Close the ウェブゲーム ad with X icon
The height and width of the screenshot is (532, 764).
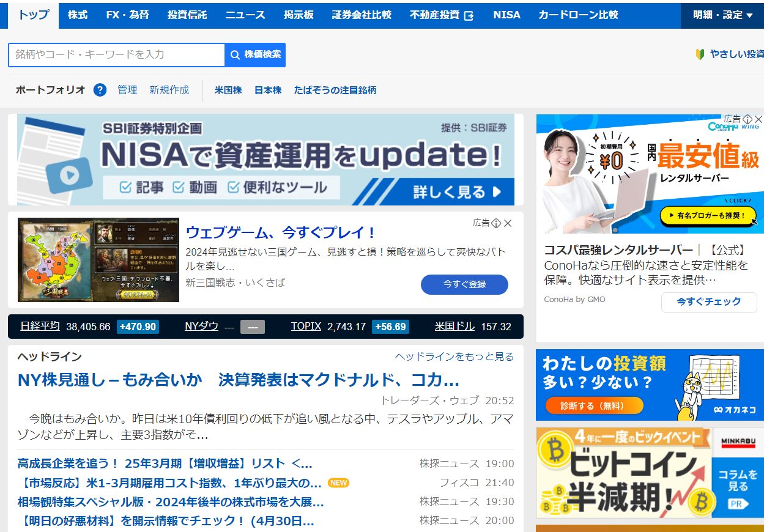click(508, 223)
